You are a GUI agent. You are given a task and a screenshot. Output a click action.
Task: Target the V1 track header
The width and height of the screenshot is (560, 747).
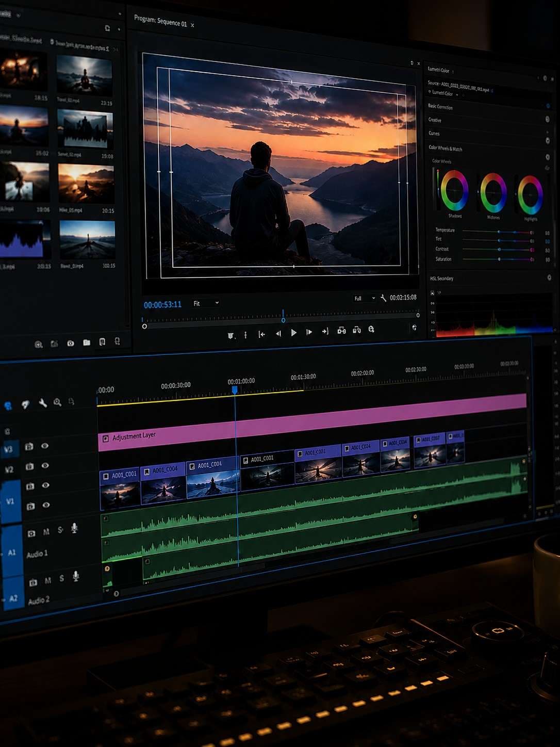coord(10,501)
